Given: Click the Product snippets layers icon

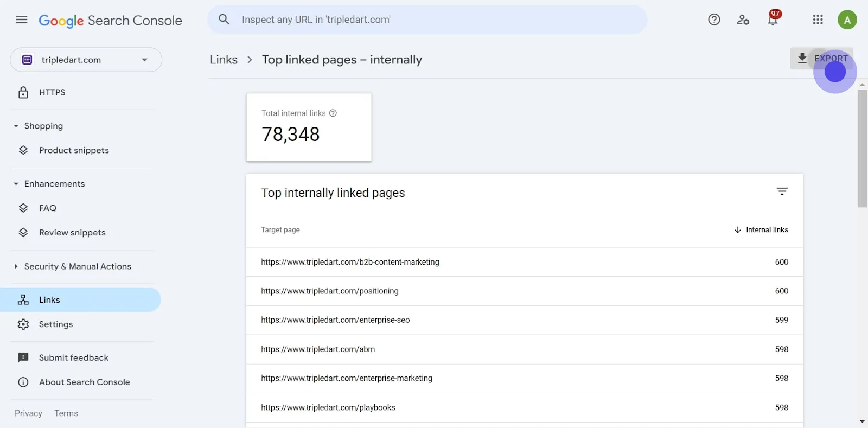Looking at the screenshot, I should (23, 150).
